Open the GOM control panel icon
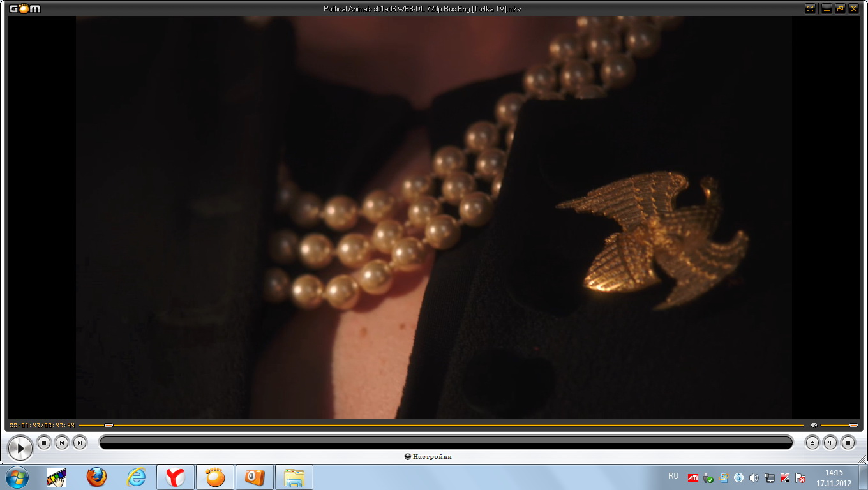868x490 pixels. click(x=830, y=442)
